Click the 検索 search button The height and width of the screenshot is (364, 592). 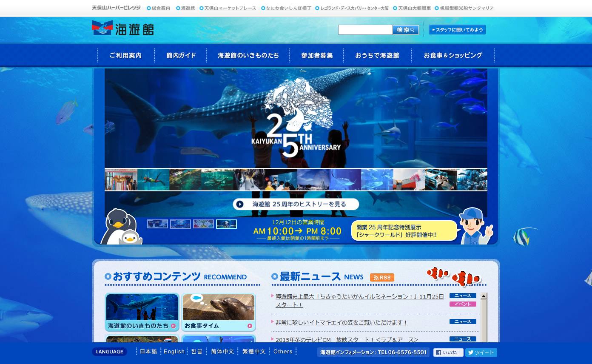click(x=406, y=30)
